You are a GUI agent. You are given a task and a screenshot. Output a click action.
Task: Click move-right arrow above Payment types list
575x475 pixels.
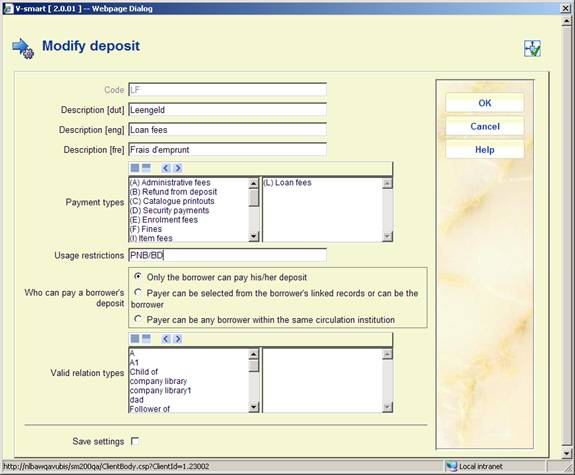tap(178, 168)
